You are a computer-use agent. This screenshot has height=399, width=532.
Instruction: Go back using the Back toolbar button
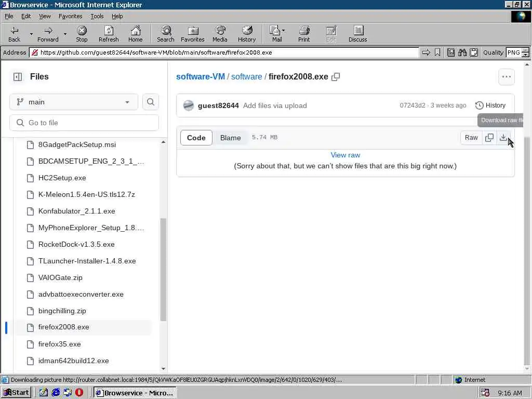[x=14, y=34]
